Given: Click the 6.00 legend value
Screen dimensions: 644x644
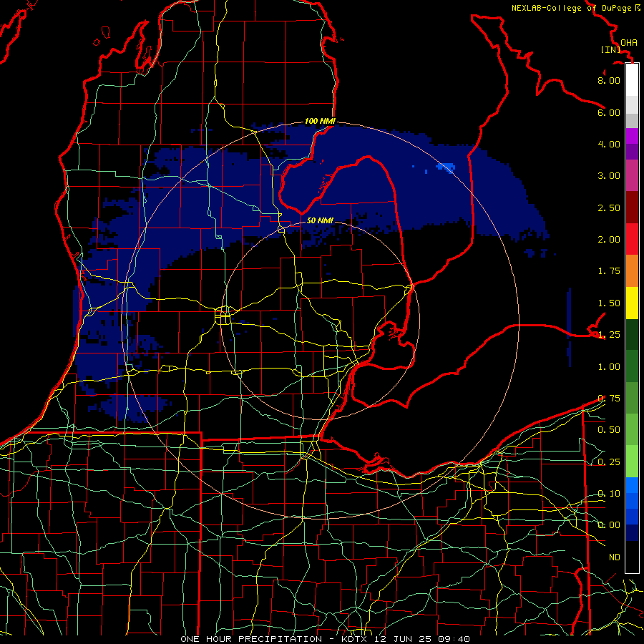Looking at the screenshot, I should click(x=609, y=112).
